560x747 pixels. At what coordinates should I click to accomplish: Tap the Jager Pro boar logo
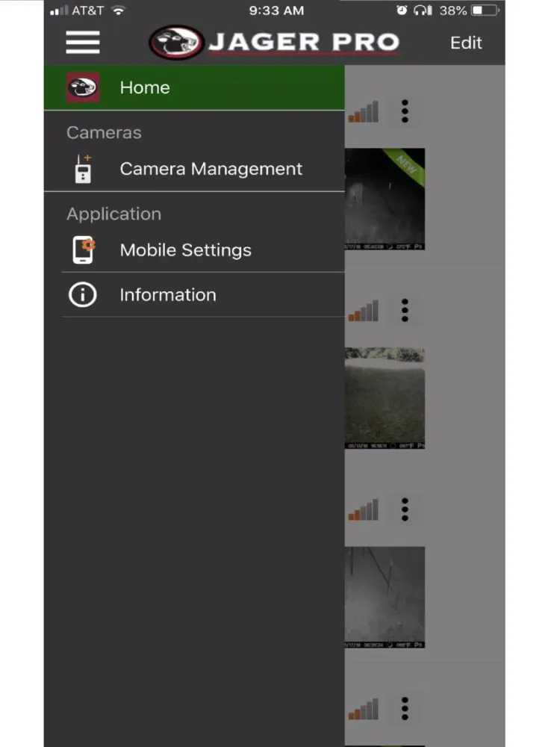176,43
